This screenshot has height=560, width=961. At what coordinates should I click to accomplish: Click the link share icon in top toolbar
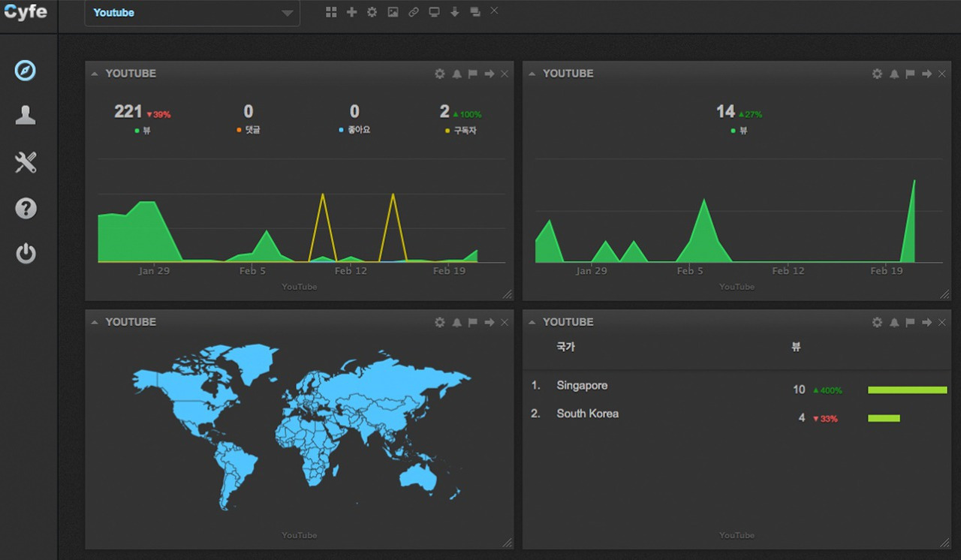pyautogui.click(x=414, y=12)
